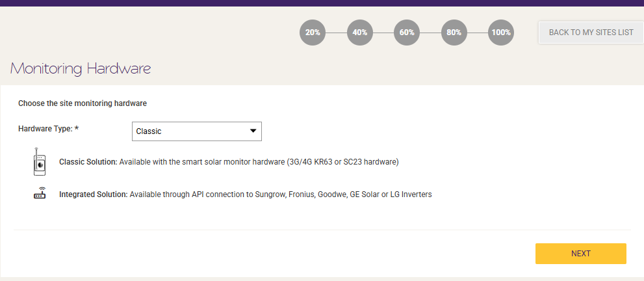This screenshot has height=281, width=644.
Task: Click the Hardware Type field label
Action: [49, 129]
